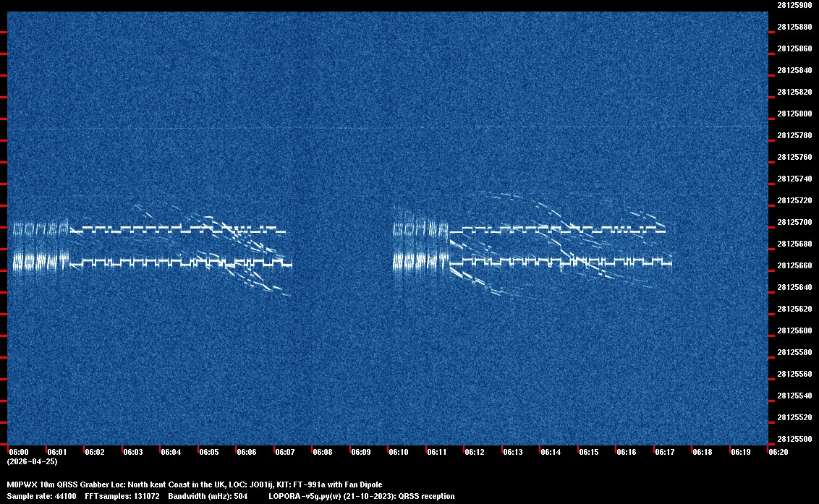Click the 06:12 time axis label

[475, 452]
